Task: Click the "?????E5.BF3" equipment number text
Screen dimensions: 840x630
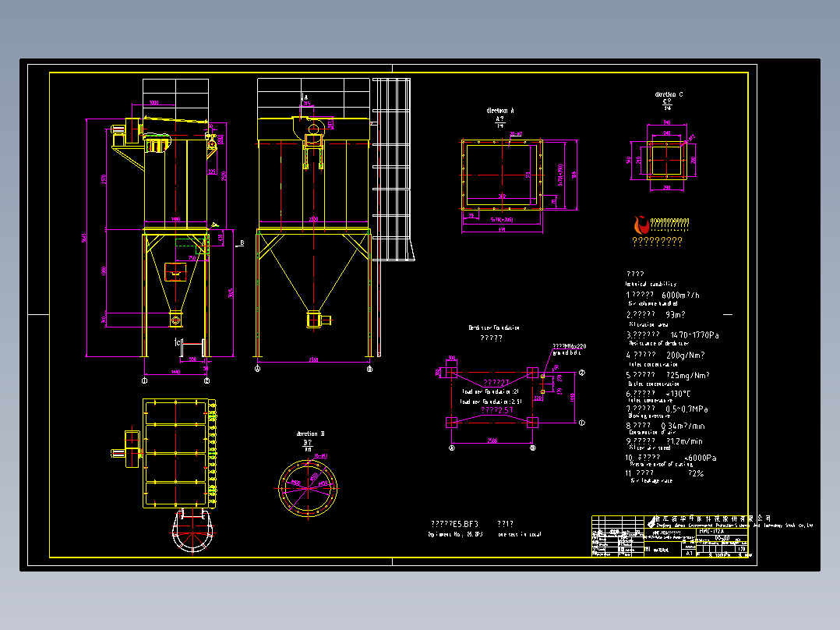Action: click(454, 525)
